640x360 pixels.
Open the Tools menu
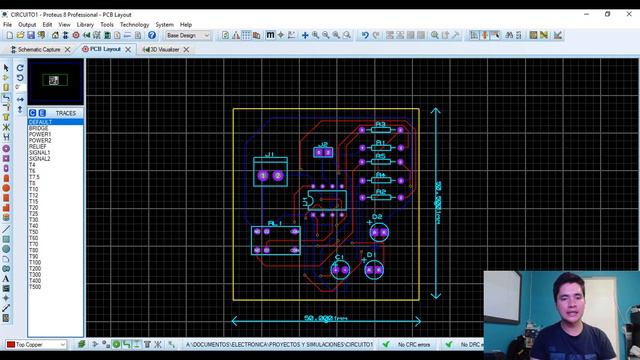tap(107, 24)
